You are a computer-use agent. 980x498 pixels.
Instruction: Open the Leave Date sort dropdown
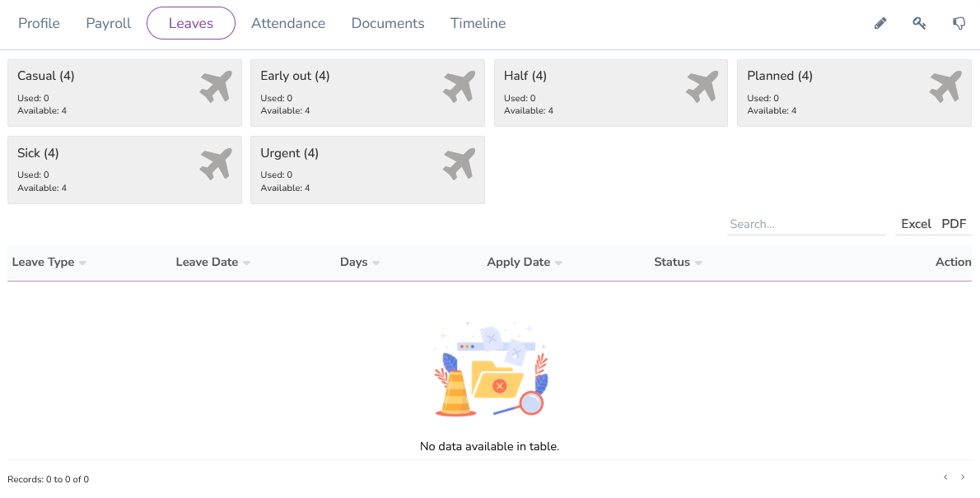[x=247, y=262]
